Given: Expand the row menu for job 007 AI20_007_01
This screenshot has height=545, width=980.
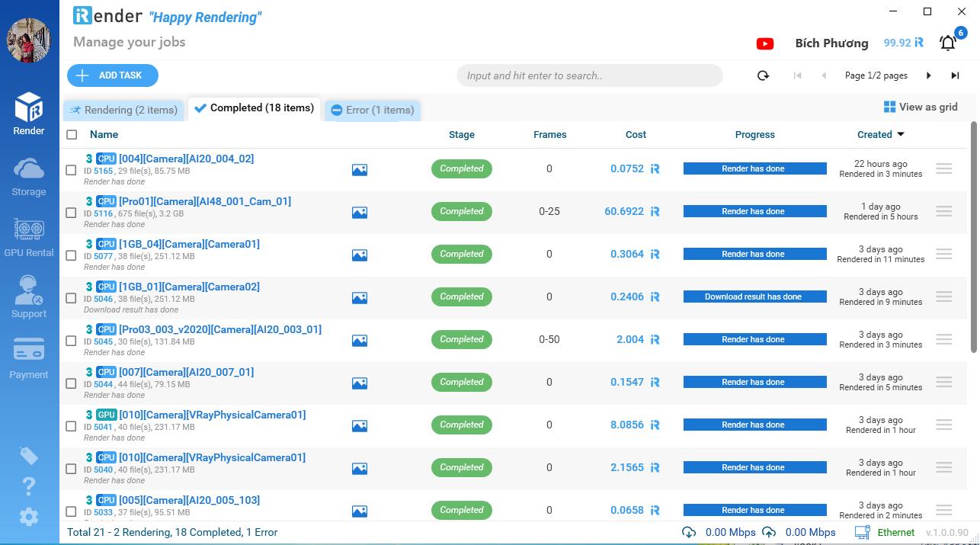Looking at the screenshot, I should tap(943, 382).
